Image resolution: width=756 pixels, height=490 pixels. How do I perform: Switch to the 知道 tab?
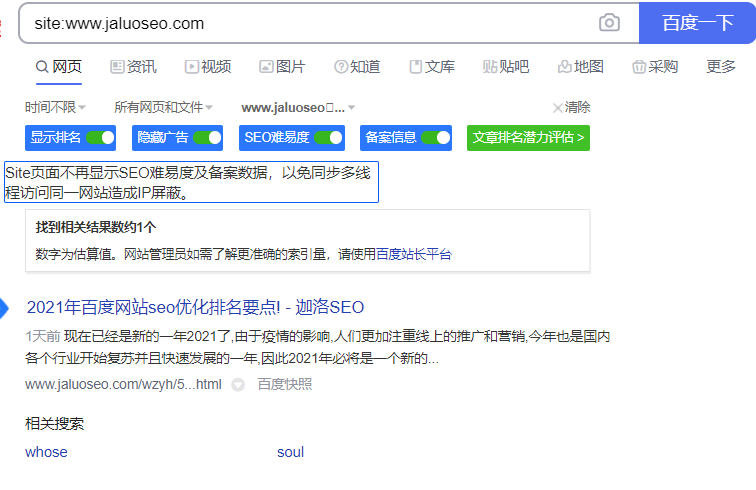pos(357,67)
